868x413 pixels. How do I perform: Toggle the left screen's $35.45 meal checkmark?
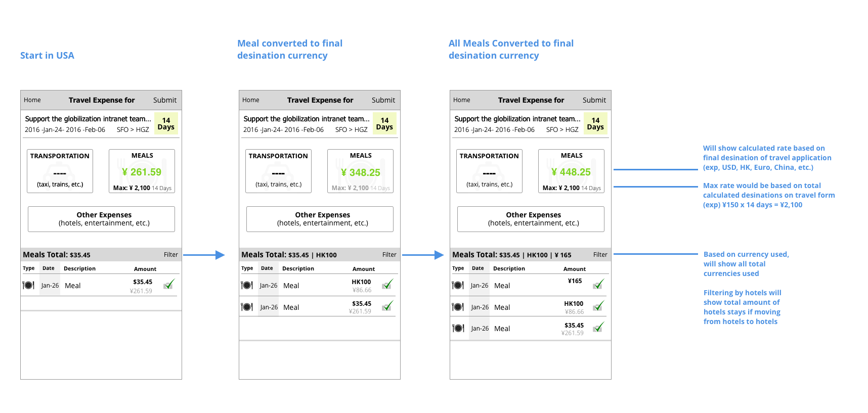click(169, 284)
